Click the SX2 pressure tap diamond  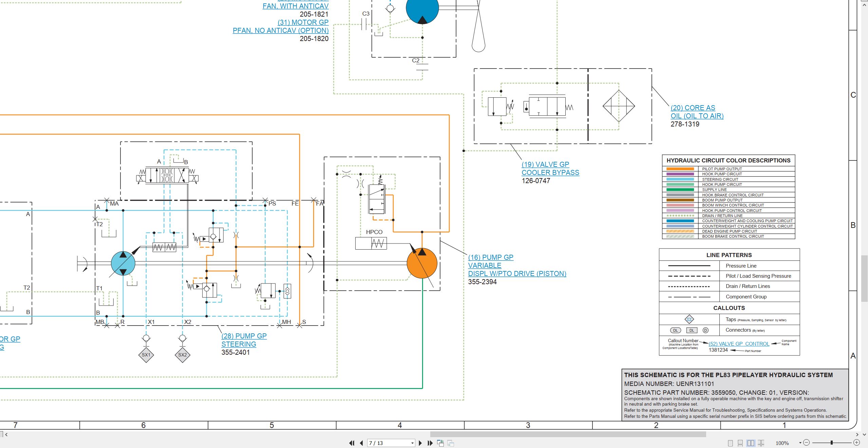click(182, 355)
